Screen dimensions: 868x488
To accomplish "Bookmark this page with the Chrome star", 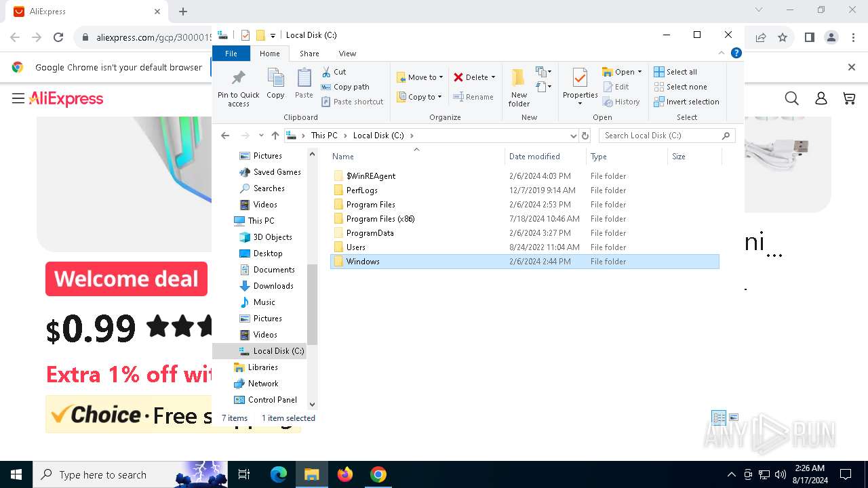I will [x=783, y=38].
